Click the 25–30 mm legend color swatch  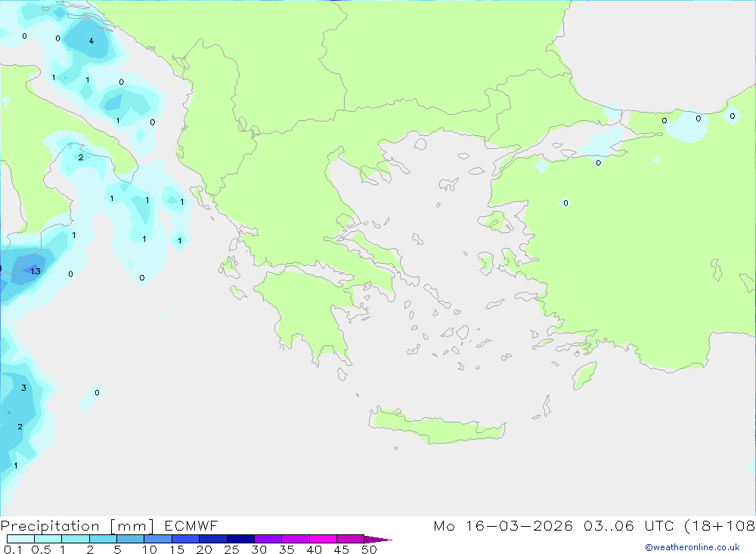point(240,539)
